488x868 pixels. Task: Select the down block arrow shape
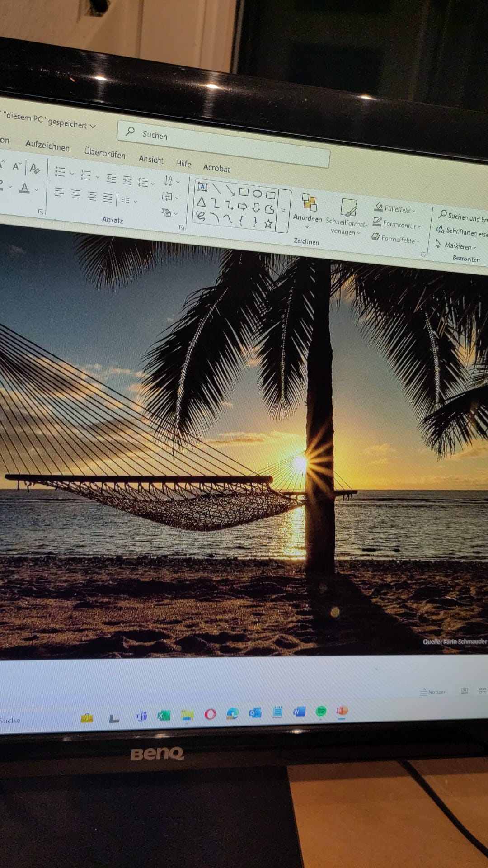pos(256,208)
